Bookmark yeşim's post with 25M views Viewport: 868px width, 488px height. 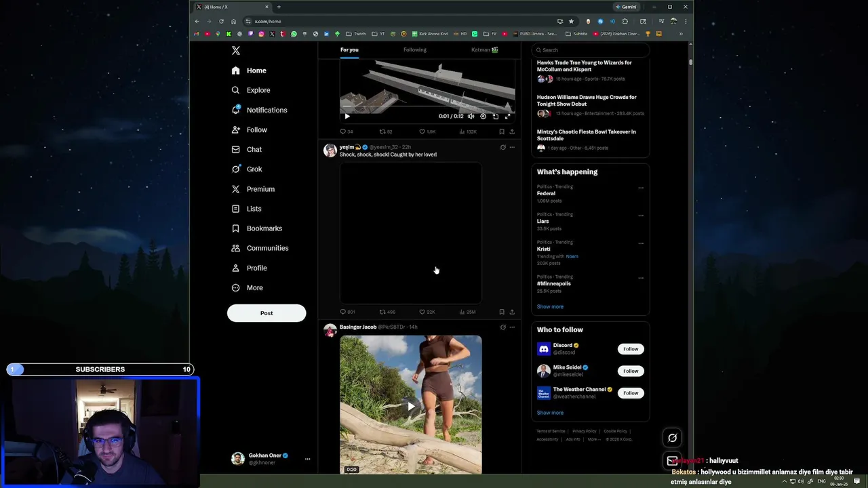502,312
